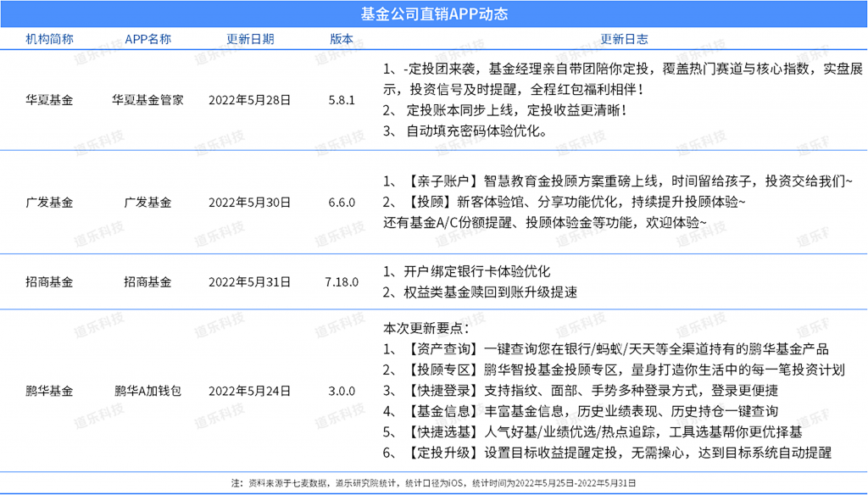Click version number "7.18.0"
The height and width of the screenshot is (495, 868).
tap(342, 282)
